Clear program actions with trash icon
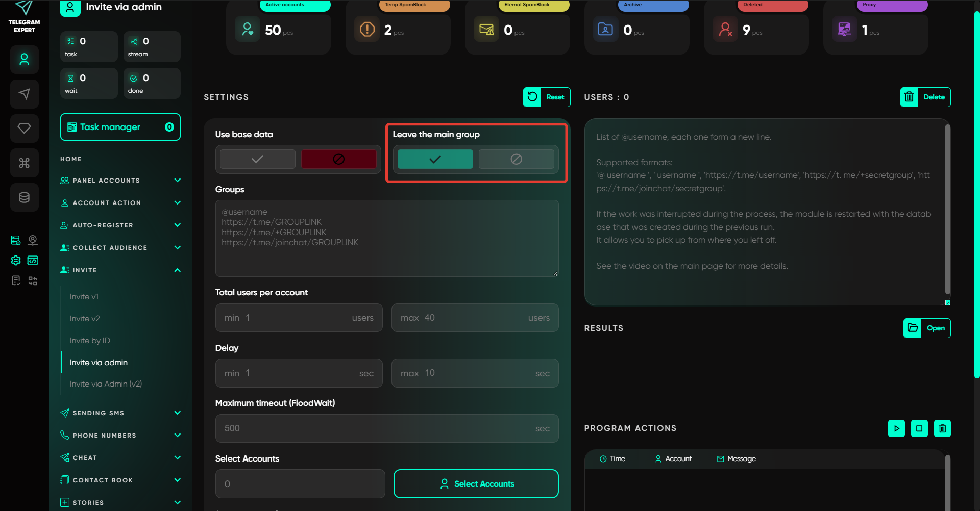980x511 pixels. click(942, 428)
